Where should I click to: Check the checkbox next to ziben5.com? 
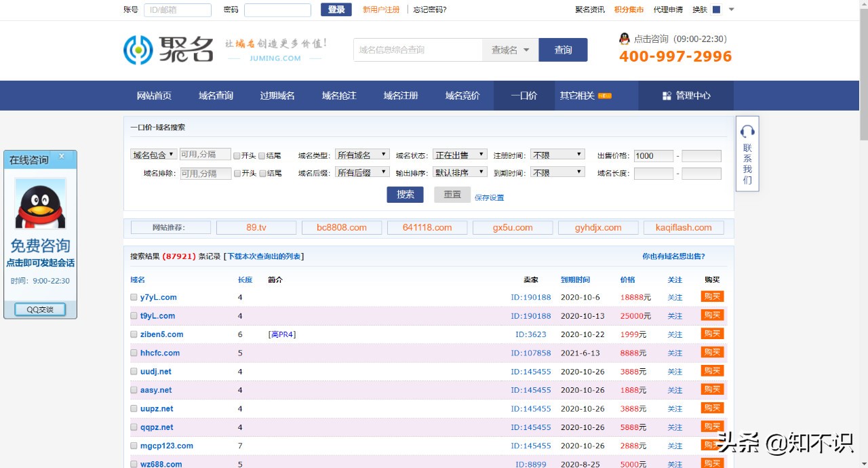(134, 334)
